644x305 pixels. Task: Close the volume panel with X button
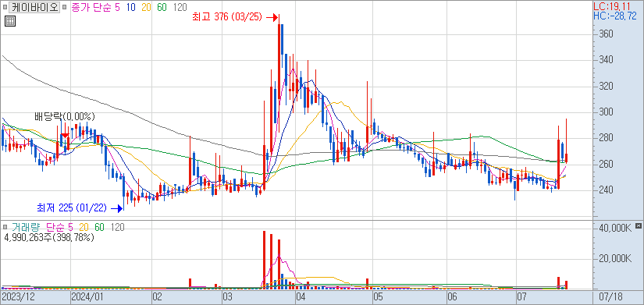point(638,226)
